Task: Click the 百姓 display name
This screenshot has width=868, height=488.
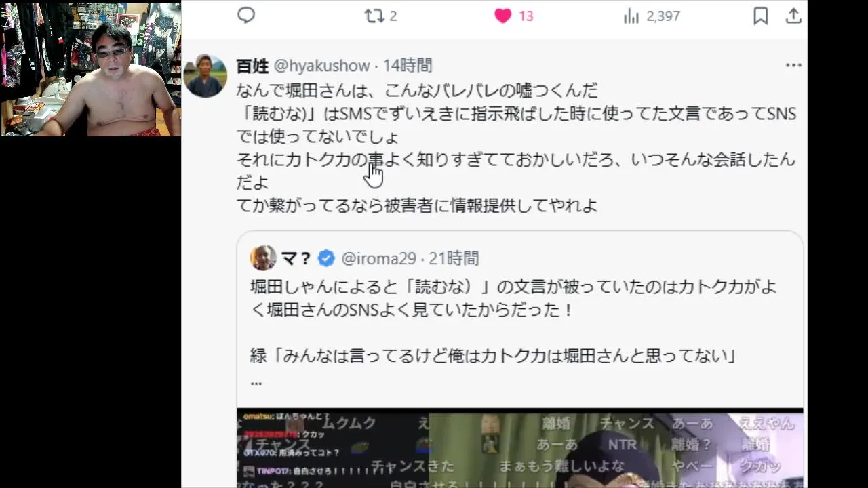Action: 252,66
